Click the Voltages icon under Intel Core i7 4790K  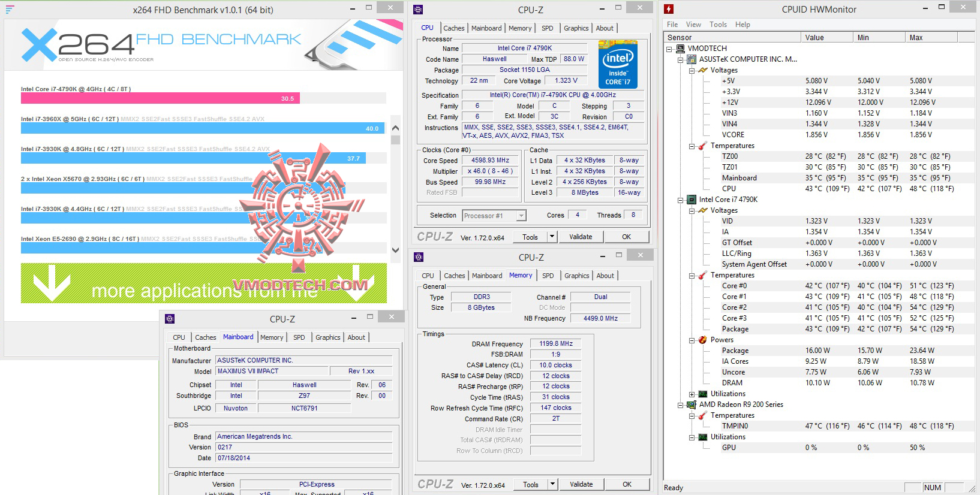pyautogui.click(x=704, y=210)
